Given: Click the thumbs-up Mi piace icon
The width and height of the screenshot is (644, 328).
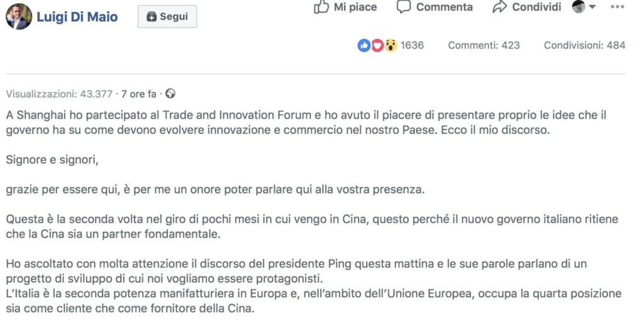Looking at the screenshot, I should (321, 7).
